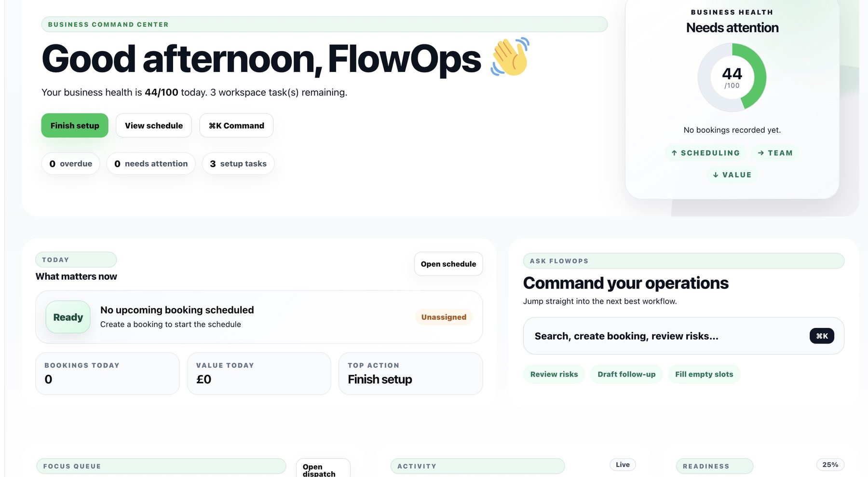Choose the Fill empty slots suggestion chip
Image resolution: width=868 pixels, height=477 pixels.
point(704,374)
